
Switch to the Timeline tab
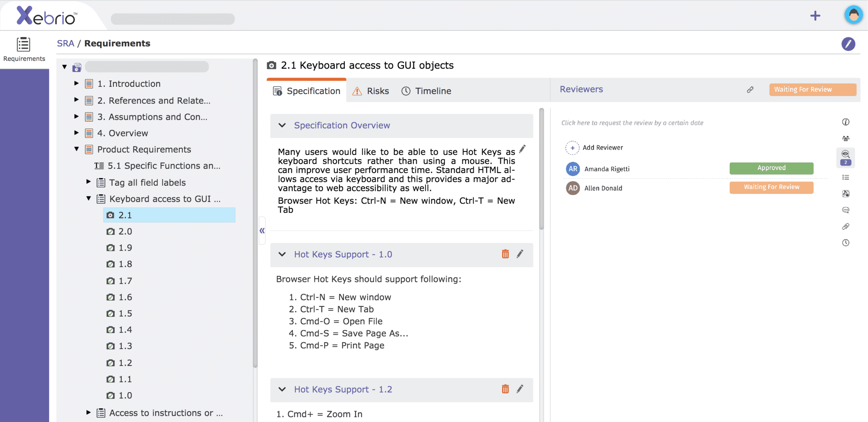(426, 91)
